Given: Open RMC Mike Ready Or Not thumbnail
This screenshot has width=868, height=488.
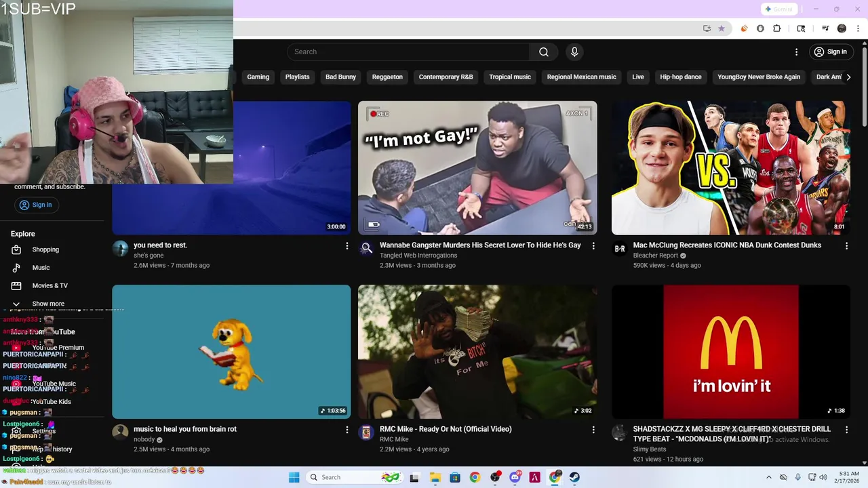Looking at the screenshot, I should coord(477,352).
